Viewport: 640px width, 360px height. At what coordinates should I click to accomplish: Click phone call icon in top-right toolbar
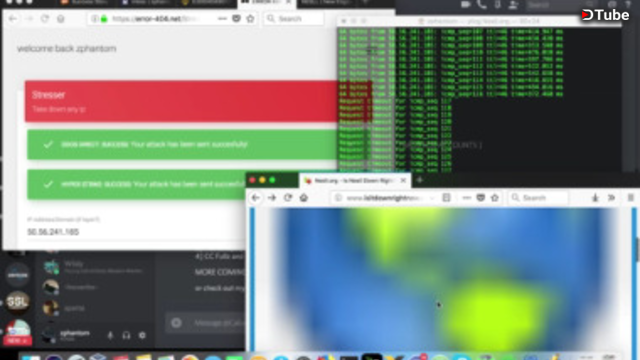pos(482,4)
